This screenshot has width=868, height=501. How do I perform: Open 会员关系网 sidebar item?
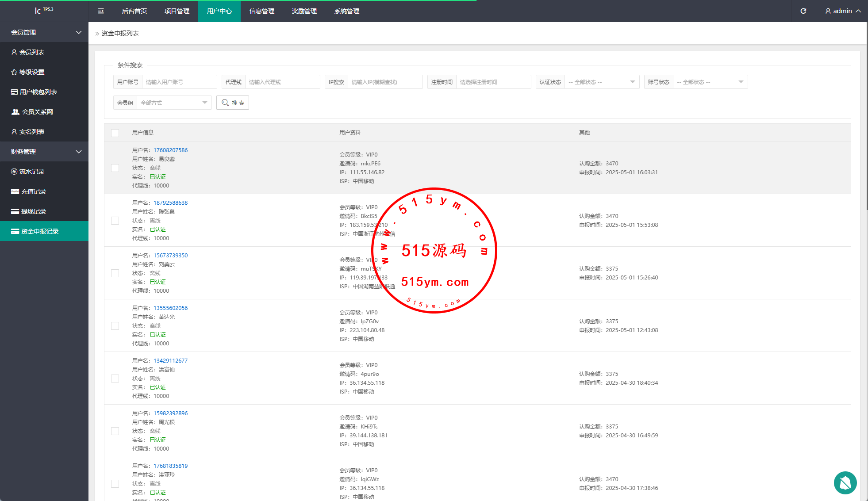(37, 112)
